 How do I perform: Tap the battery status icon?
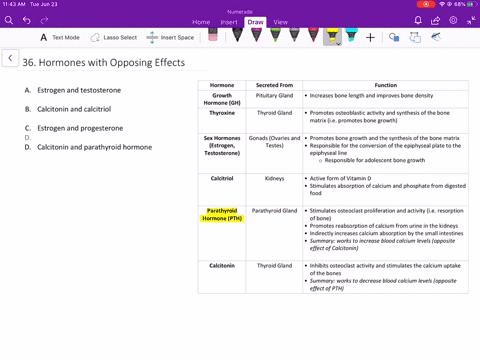tap(473, 4)
